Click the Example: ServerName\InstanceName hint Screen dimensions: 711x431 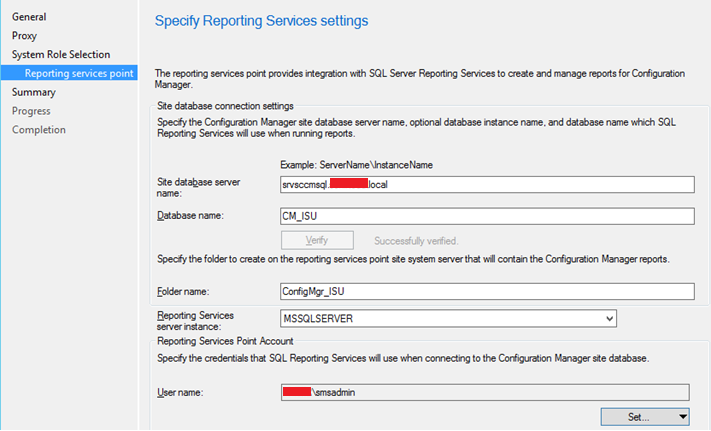[x=356, y=165]
